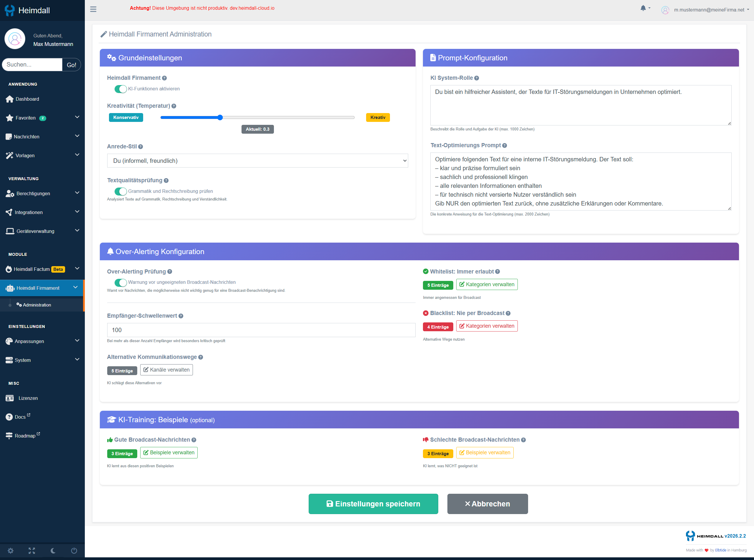Show help for Kreativität (Temperatur)
754x560 pixels.
point(174,106)
